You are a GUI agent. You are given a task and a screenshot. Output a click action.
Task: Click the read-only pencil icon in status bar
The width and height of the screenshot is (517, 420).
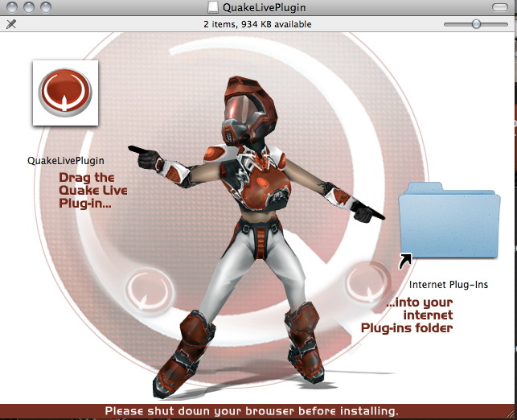pos(11,24)
